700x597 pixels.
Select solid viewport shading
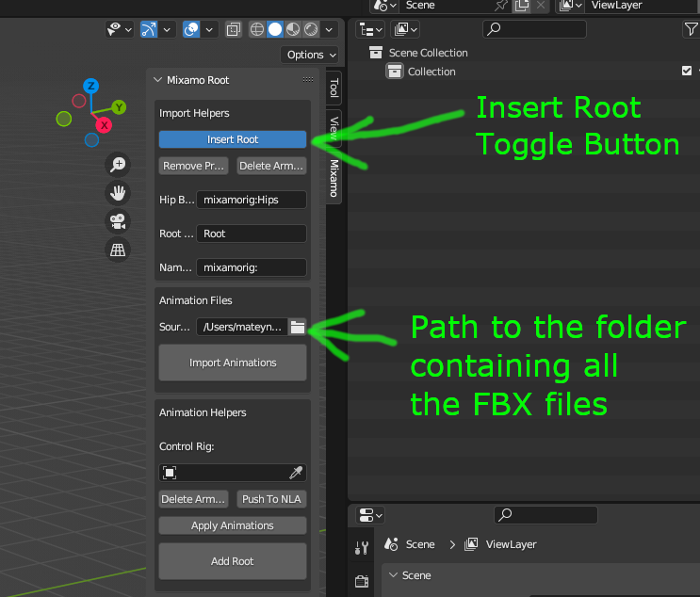[x=275, y=29]
